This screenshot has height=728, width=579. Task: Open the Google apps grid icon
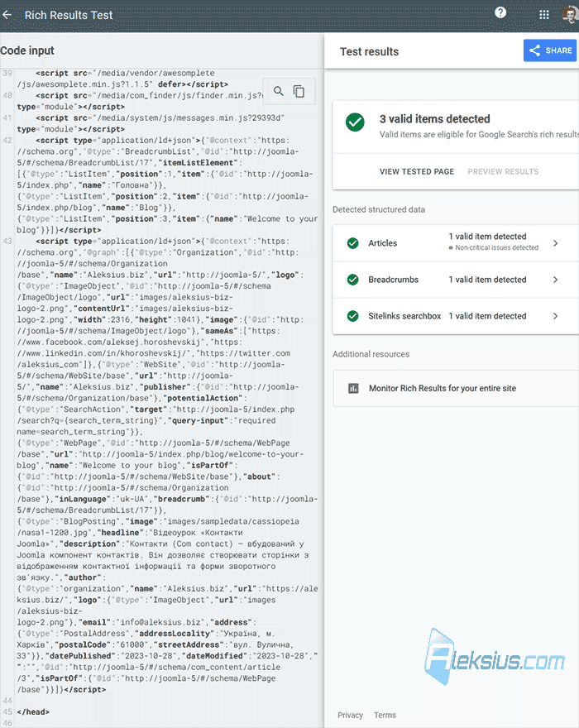point(544,15)
